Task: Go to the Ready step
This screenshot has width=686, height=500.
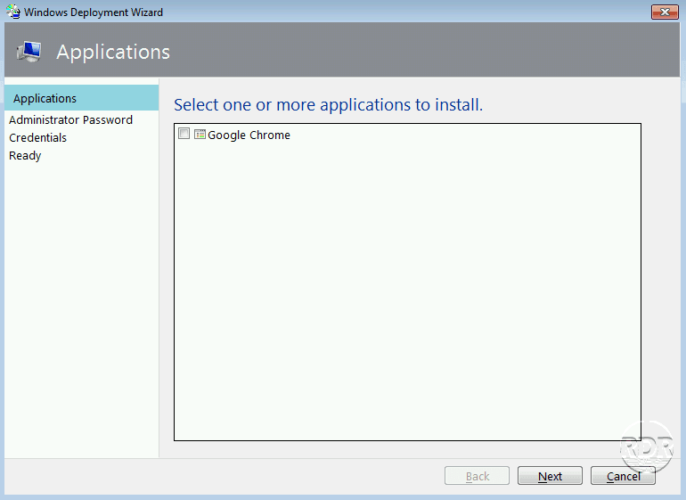Action: tap(25, 156)
